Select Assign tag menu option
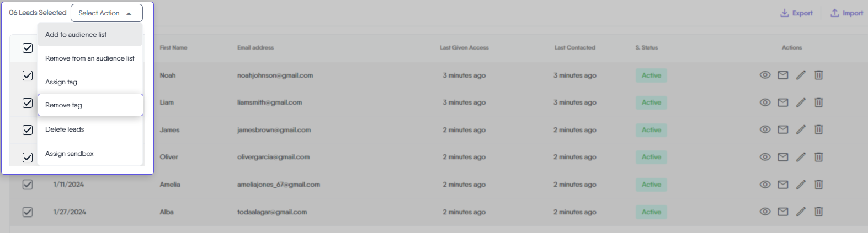 coord(61,82)
